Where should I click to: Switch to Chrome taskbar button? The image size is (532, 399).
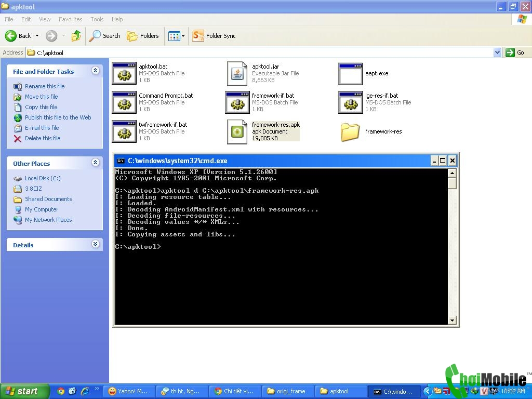click(235, 392)
